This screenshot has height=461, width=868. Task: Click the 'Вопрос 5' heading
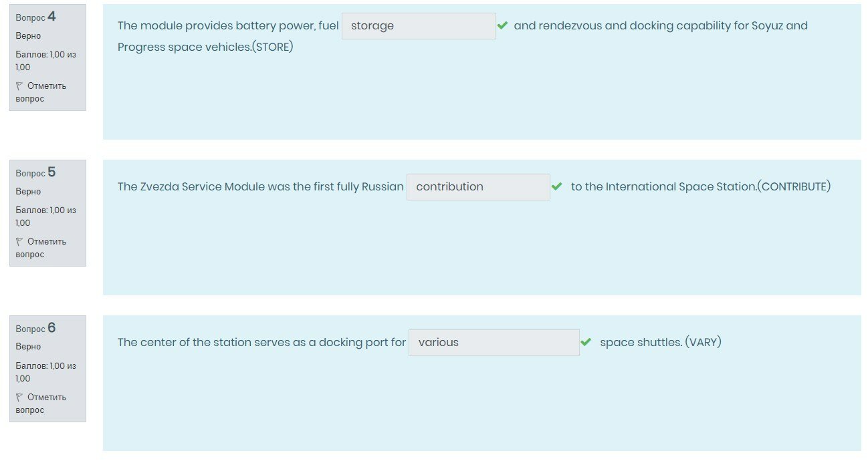pos(36,173)
